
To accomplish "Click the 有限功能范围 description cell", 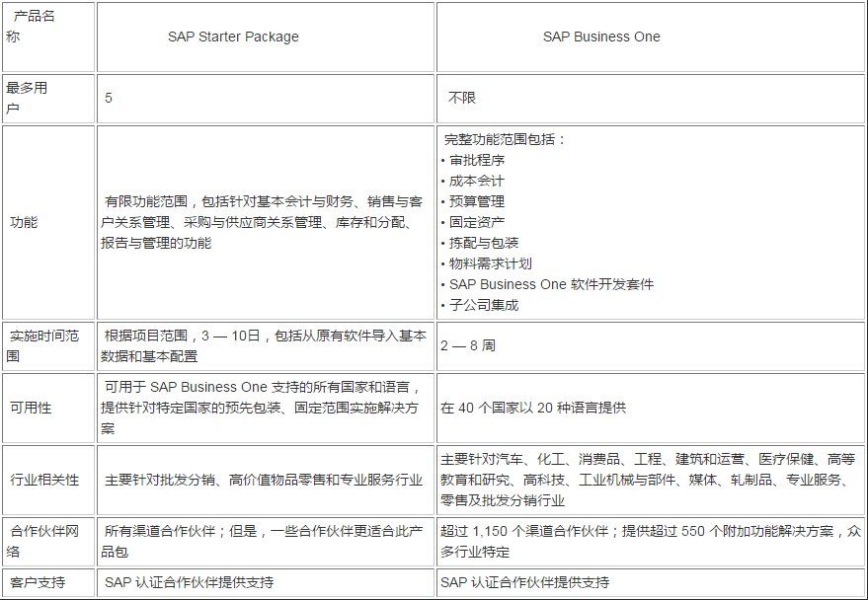I will tap(266, 222).
